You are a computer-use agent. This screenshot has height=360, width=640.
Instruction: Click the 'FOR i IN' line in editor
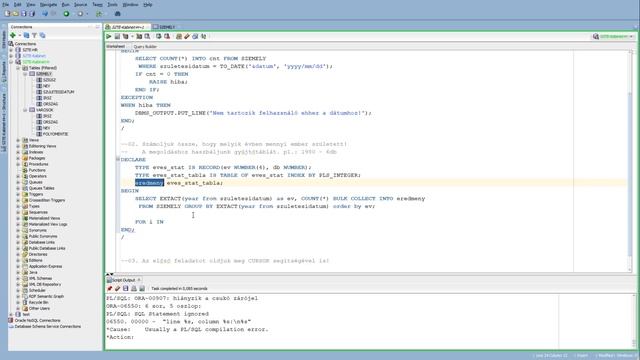[x=149, y=222]
